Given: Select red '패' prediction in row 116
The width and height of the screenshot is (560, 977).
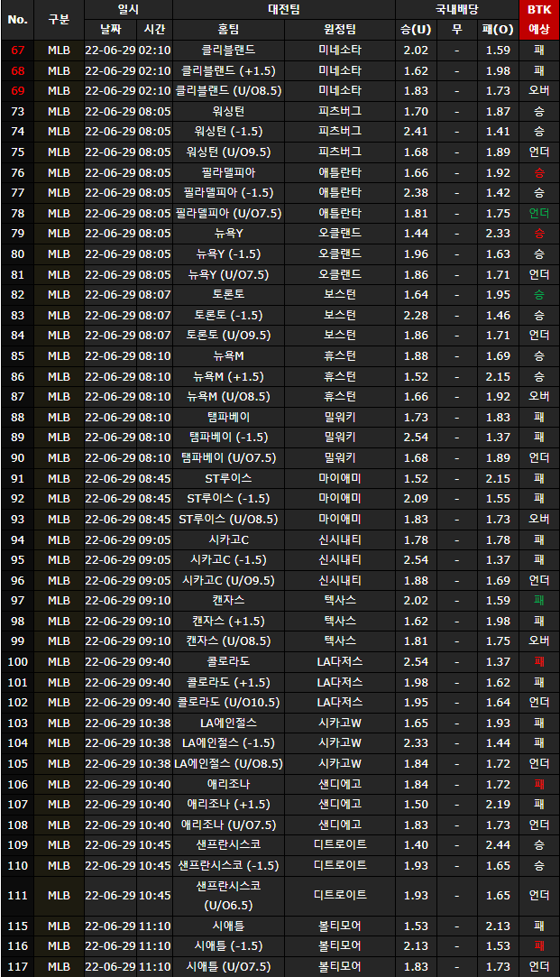Looking at the screenshot, I should [x=539, y=945].
